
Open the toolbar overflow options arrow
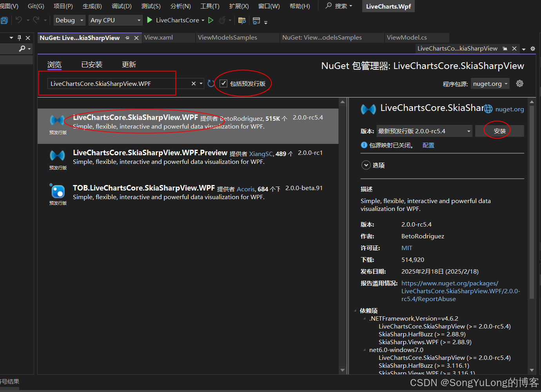tap(266, 22)
